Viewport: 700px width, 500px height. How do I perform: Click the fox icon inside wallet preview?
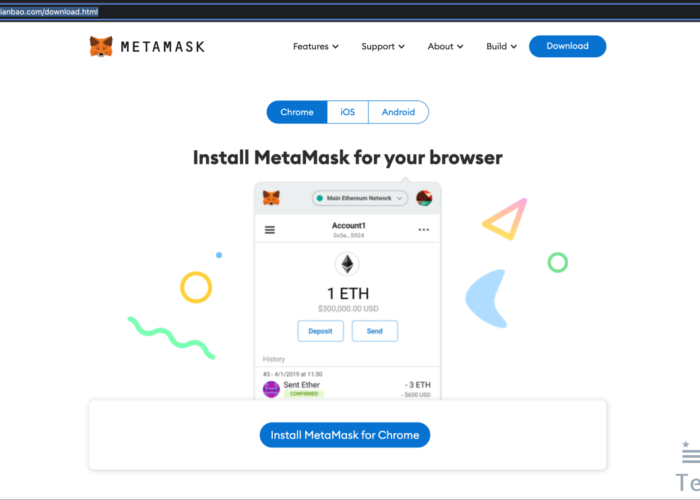271,198
